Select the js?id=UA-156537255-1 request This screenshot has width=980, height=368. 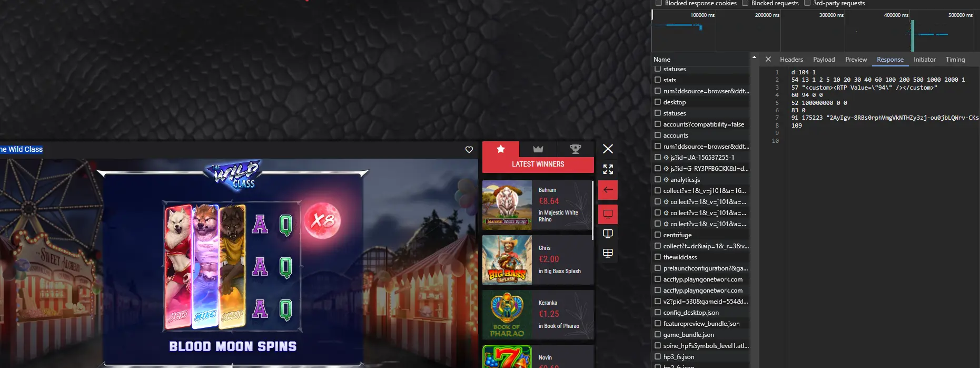point(700,158)
